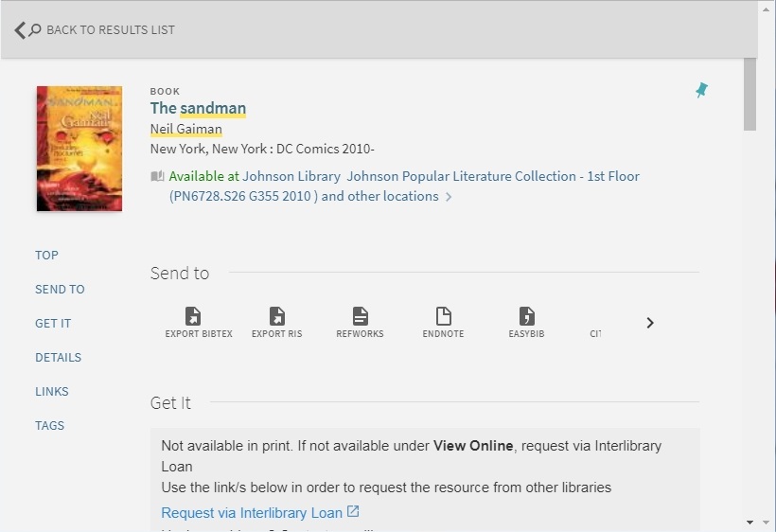Click the Export RIS icon
776x532 pixels.
[x=276, y=316]
